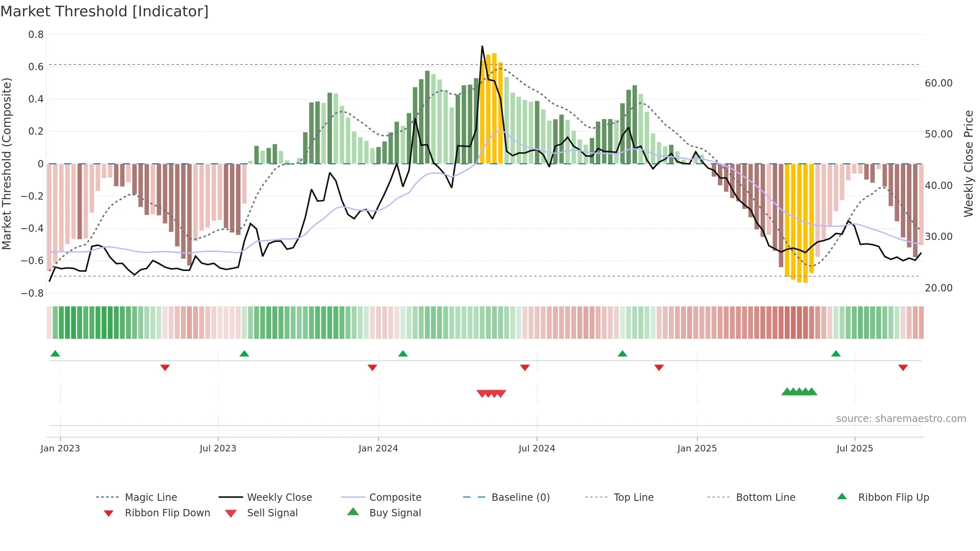Click the Jul 2023 x-axis label

pyautogui.click(x=218, y=448)
